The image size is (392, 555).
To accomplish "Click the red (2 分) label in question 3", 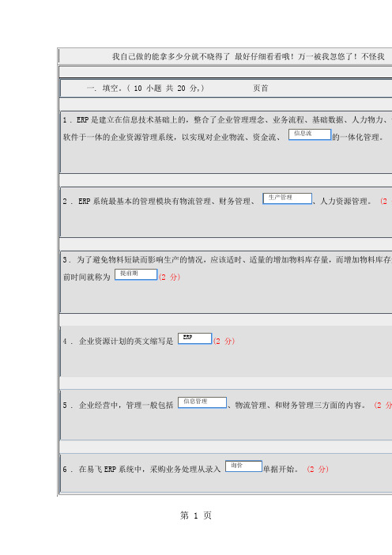I will point(169,277).
